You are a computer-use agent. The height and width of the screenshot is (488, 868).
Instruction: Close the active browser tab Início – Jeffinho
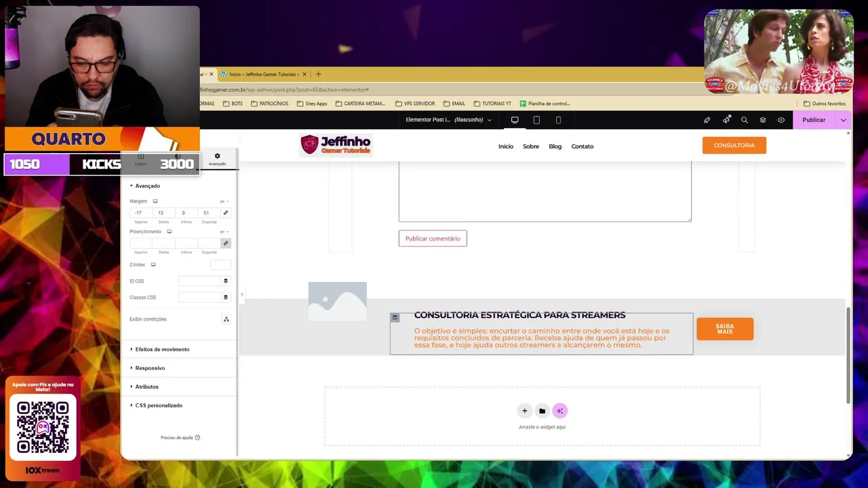tap(304, 74)
